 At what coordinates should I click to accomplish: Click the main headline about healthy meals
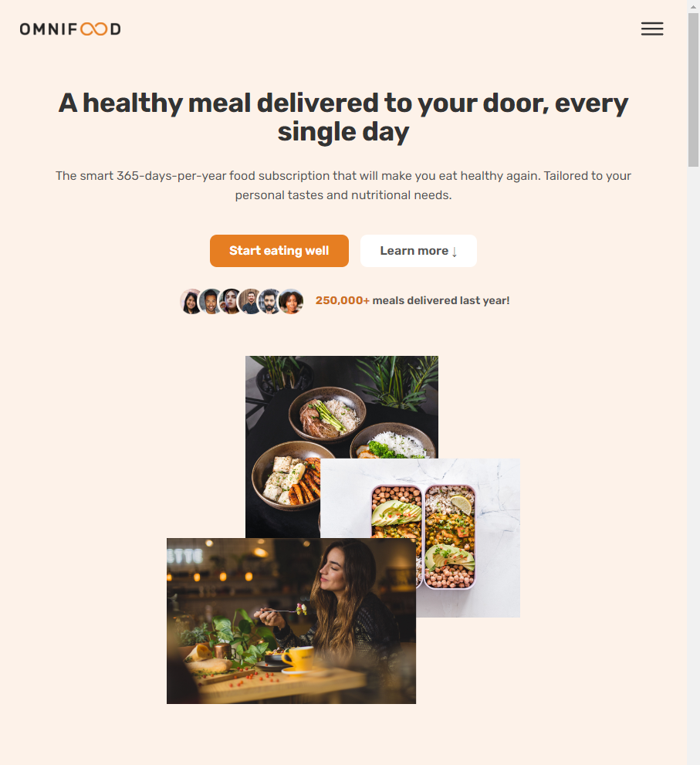tap(343, 117)
